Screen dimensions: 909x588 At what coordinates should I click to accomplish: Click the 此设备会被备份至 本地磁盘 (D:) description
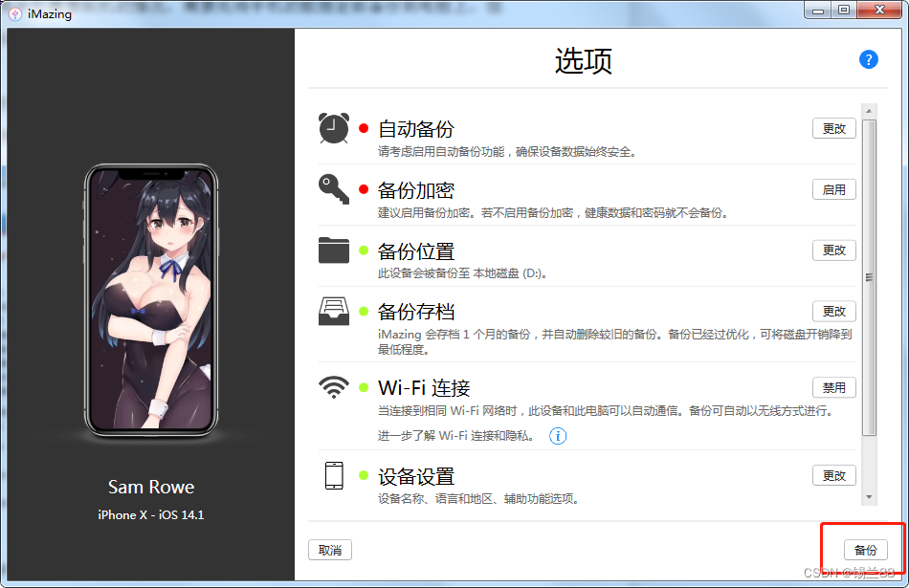(x=462, y=273)
